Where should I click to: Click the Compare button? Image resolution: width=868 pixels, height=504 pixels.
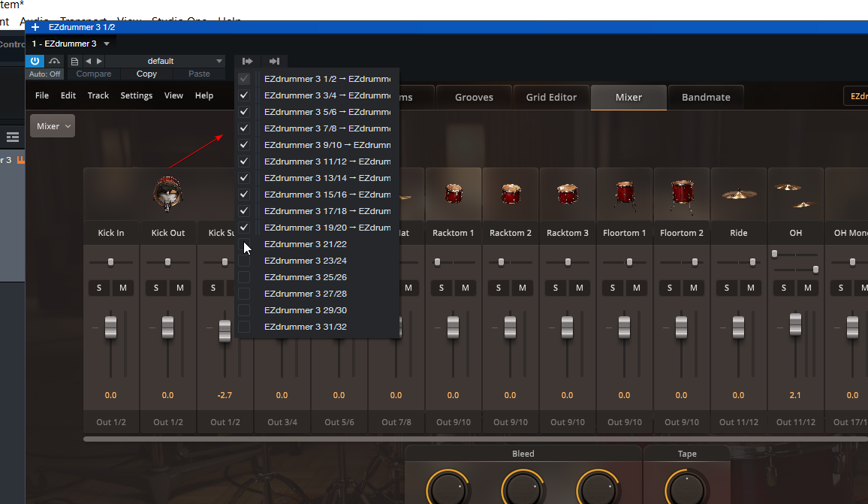[x=94, y=74]
